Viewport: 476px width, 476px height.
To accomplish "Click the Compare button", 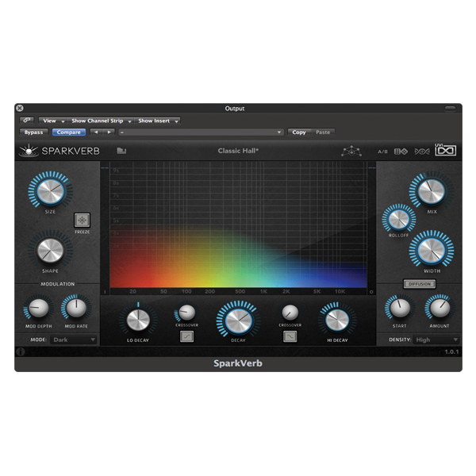I will pyautogui.click(x=67, y=132).
